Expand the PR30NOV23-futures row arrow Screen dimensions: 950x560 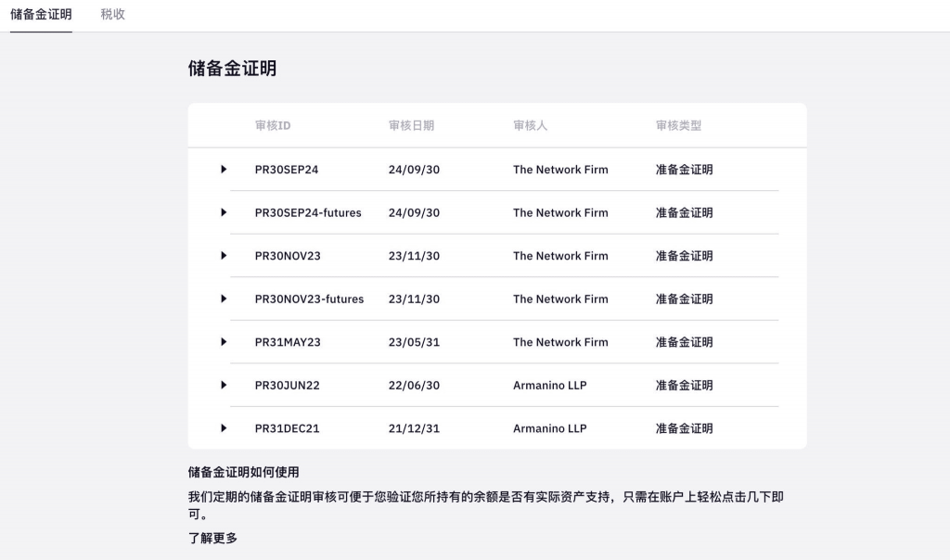[224, 299]
